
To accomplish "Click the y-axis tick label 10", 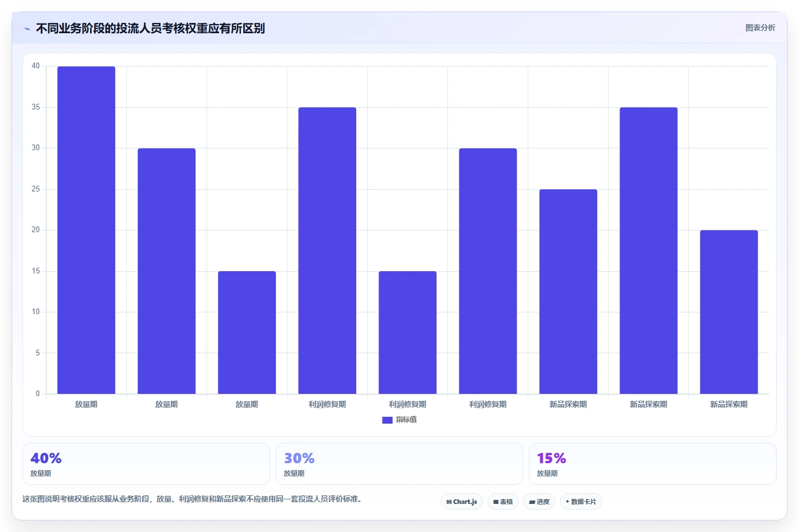I will click(36, 312).
